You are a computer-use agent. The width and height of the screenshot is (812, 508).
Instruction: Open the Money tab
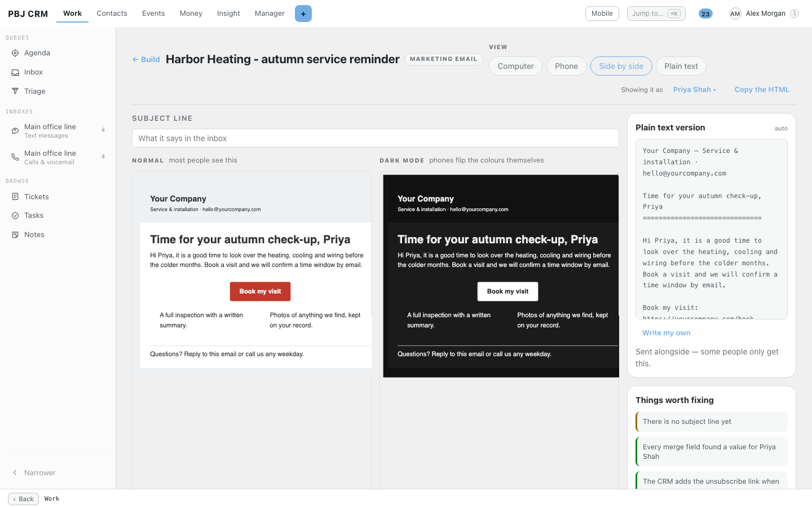point(191,14)
